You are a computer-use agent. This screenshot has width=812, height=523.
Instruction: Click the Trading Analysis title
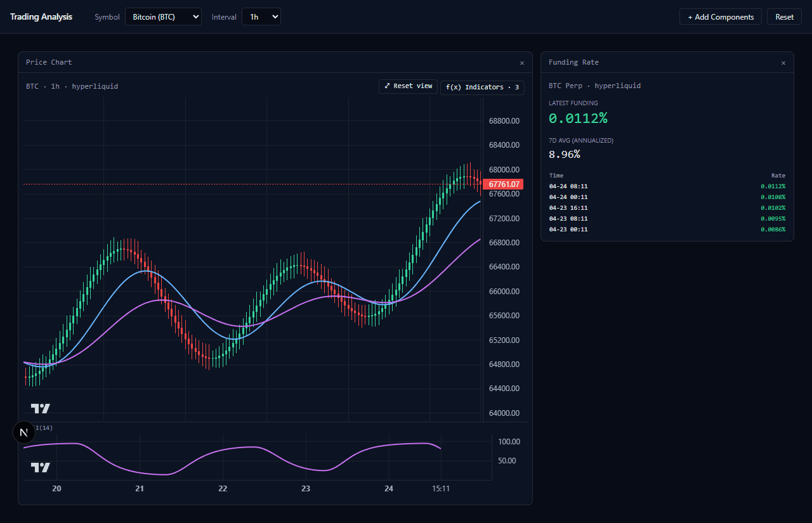click(41, 17)
